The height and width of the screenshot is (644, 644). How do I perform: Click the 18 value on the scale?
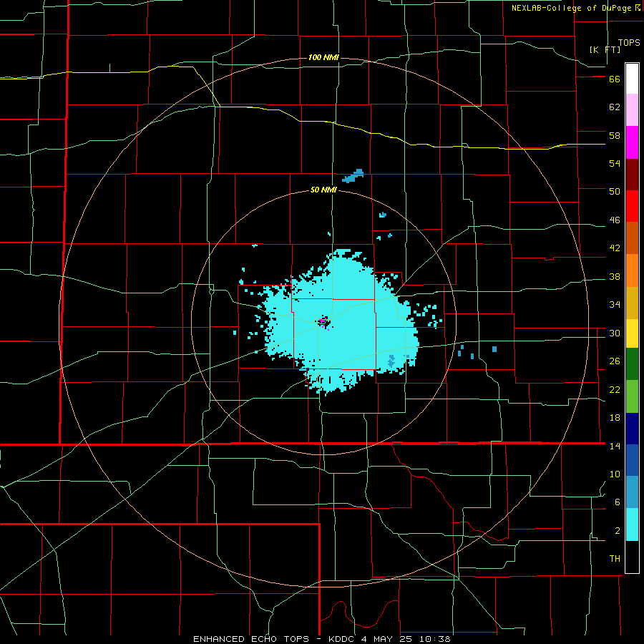[615, 418]
